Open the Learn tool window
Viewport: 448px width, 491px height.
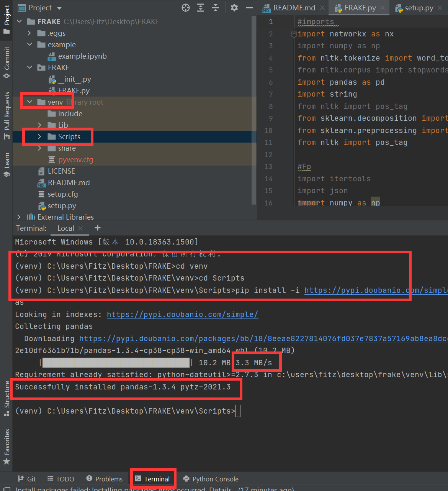[x=7, y=165]
